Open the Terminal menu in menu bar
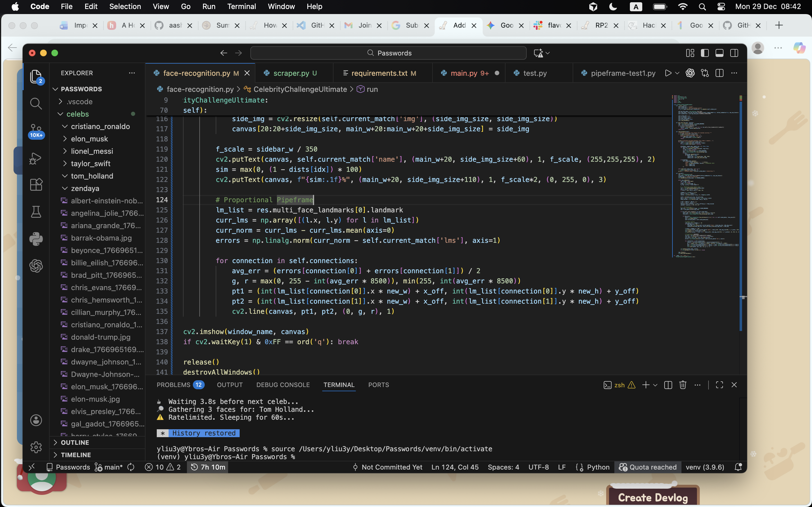 (241, 6)
